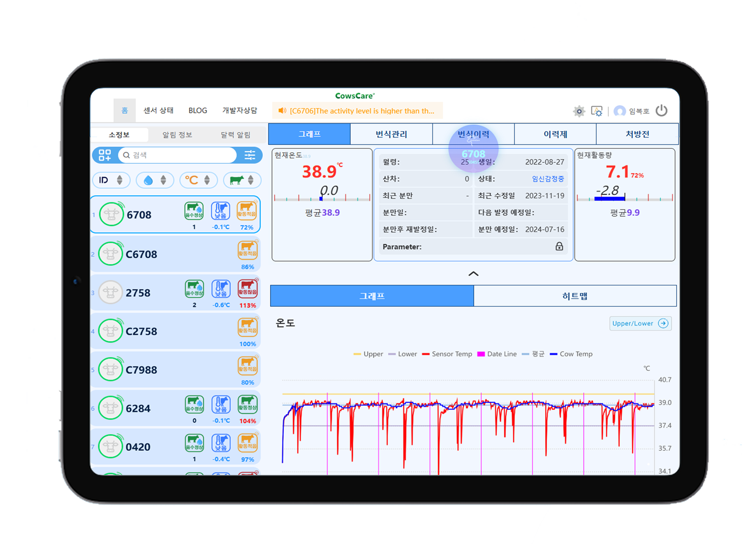Open the 히트맵 tab

(575, 296)
